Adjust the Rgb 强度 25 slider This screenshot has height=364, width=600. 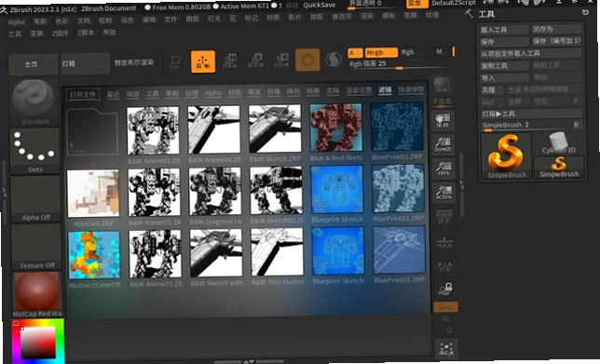tap(400, 64)
